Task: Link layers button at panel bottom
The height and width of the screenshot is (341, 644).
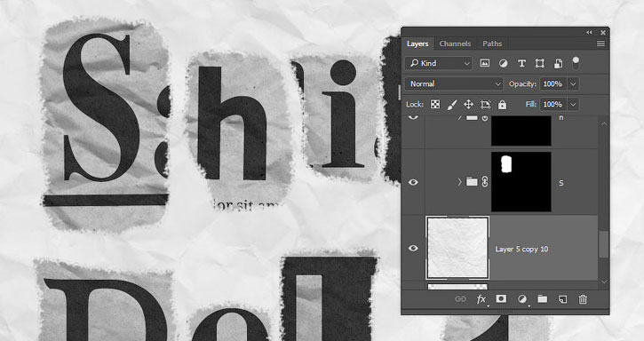Action: coord(460,299)
